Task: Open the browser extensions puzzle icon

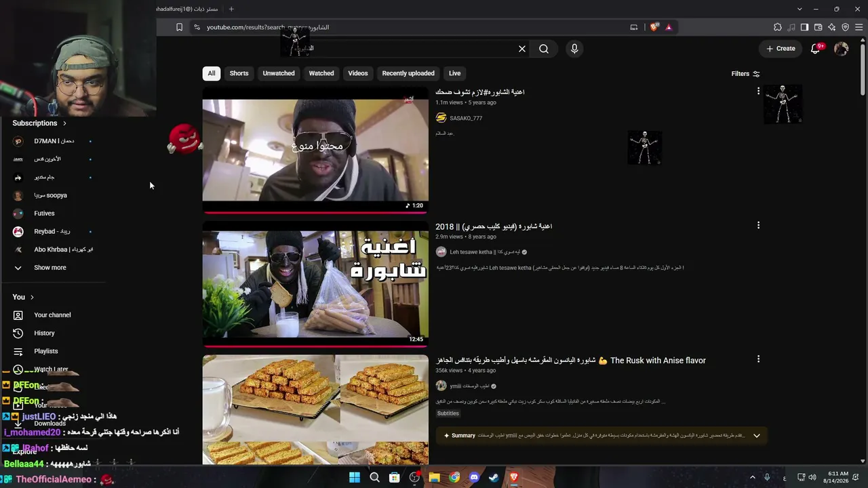Action: [778, 27]
